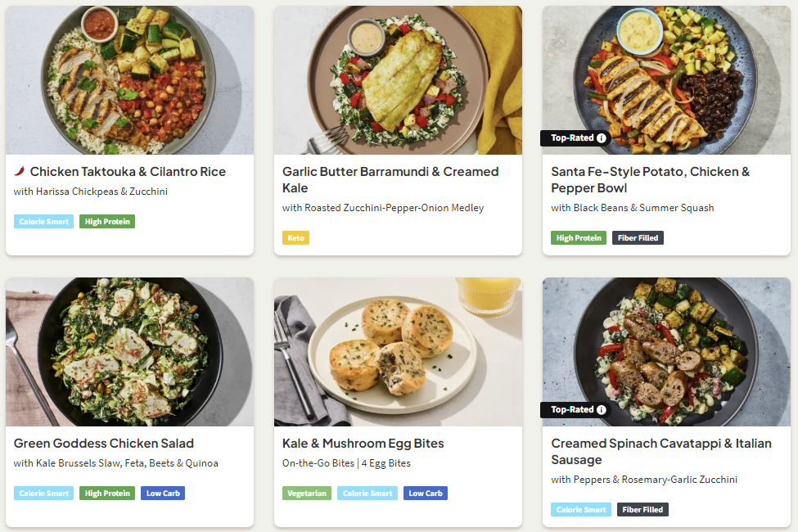798x532 pixels.
Task: Click the green Vegetarian tag
Action: tap(307, 494)
